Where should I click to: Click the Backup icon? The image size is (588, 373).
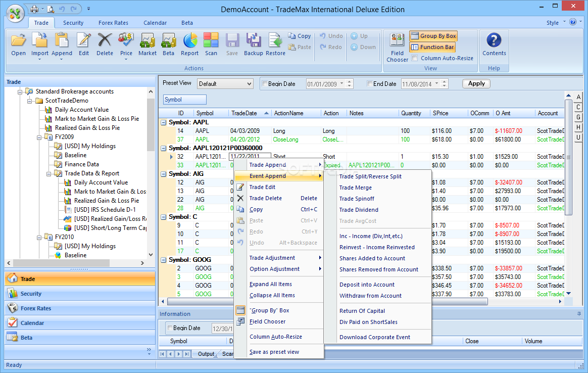coord(254,40)
